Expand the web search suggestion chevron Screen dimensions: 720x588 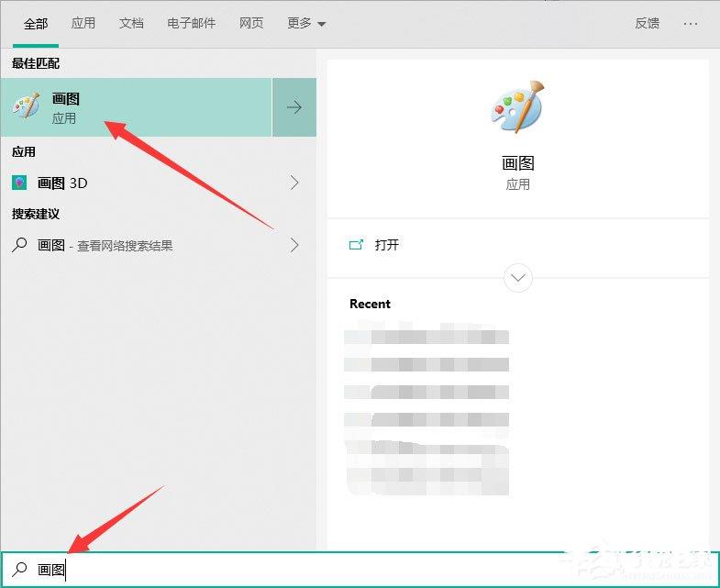[294, 245]
